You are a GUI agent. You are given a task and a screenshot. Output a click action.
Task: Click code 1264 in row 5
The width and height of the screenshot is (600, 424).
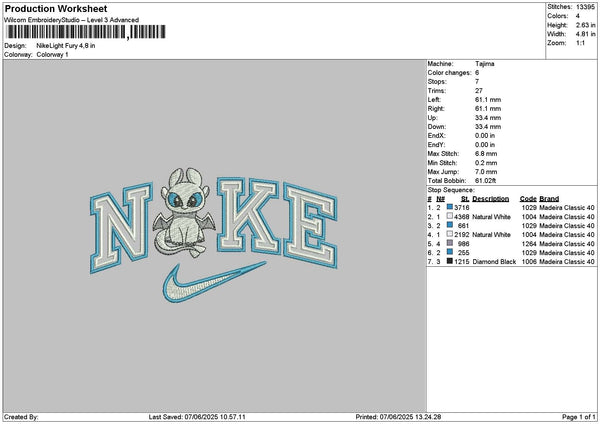[529, 243]
